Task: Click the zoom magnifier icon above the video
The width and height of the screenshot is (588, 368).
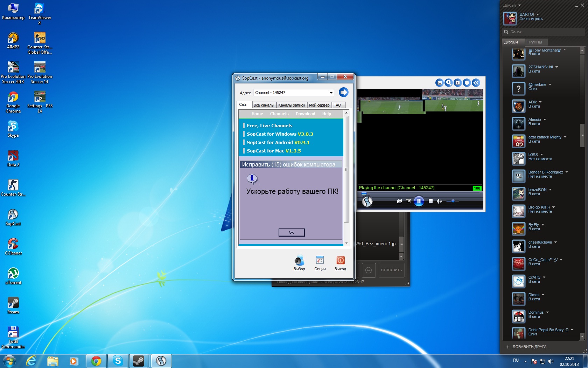Action: click(x=449, y=83)
